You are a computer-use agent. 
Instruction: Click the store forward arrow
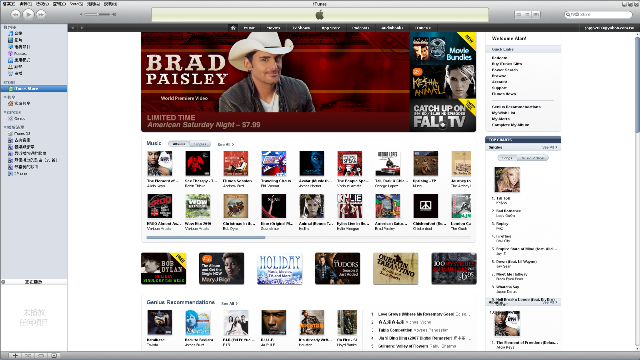pos(82,28)
